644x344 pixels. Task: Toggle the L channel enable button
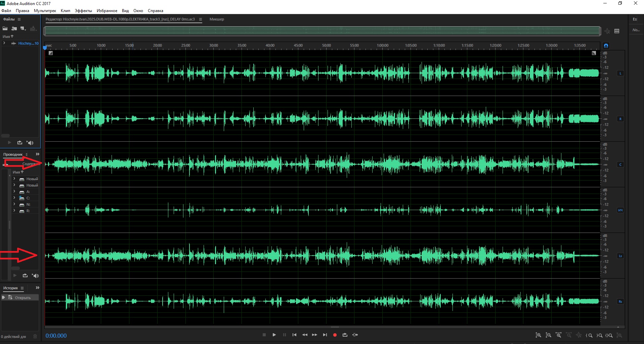coord(620,73)
